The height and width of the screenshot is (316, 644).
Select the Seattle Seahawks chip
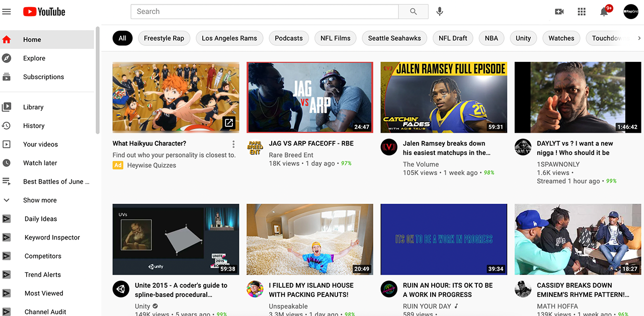pyautogui.click(x=394, y=38)
